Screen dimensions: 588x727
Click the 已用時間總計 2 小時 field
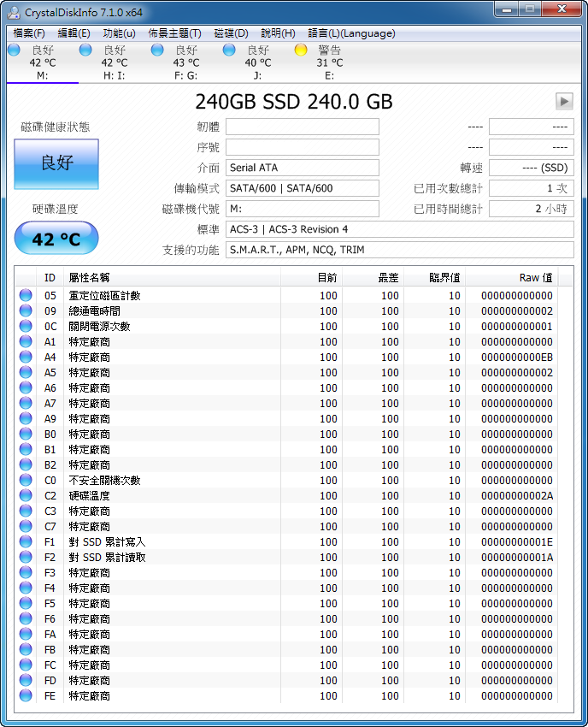(532, 209)
